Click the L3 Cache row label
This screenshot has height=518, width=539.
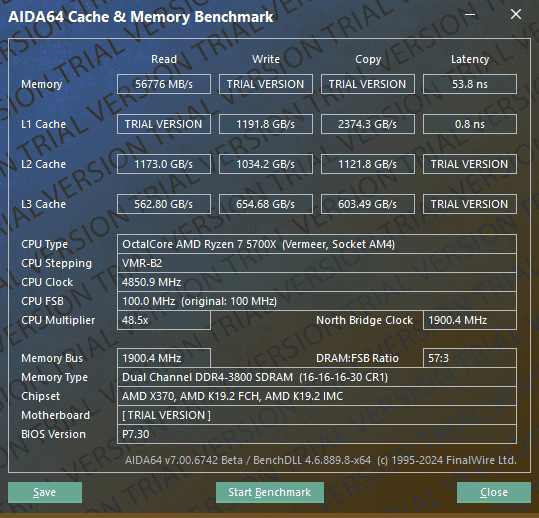43,204
